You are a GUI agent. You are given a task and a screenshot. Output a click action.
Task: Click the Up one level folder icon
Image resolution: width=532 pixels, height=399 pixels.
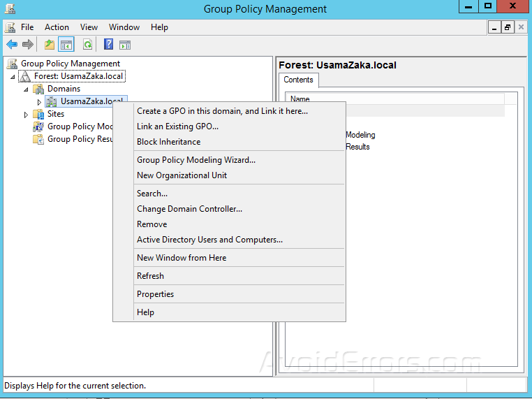[x=50, y=45]
